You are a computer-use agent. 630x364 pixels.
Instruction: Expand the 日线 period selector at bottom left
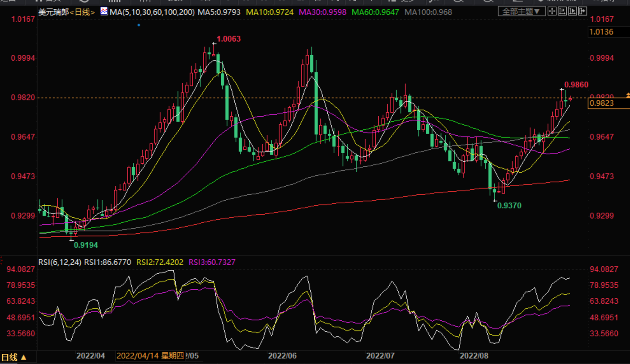(x=14, y=357)
